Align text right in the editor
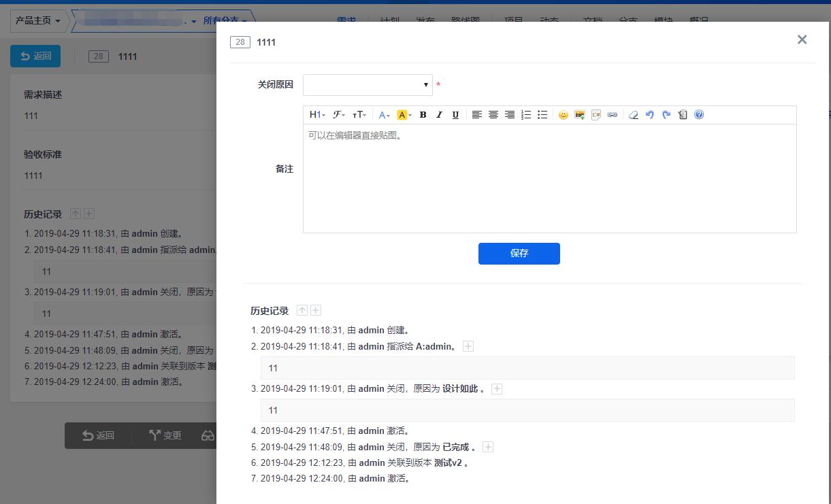Screen dimensions: 831x504 tap(509, 115)
